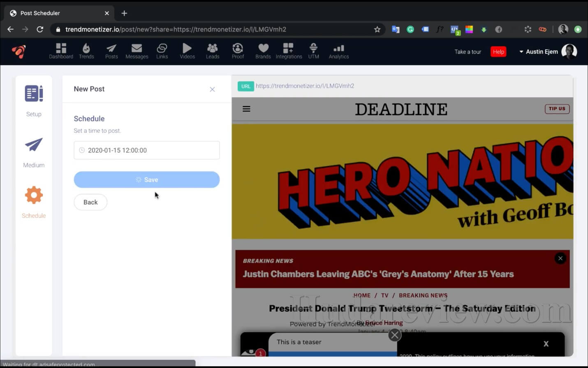The height and width of the screenshot is (368, 588).
Task: Open the Deadline hamburger menu
Action: 246,109
